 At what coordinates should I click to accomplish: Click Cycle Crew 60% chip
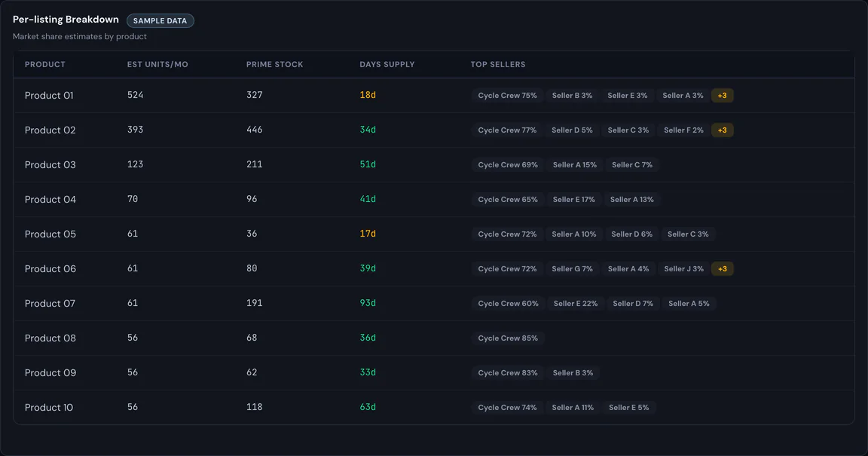508,303
